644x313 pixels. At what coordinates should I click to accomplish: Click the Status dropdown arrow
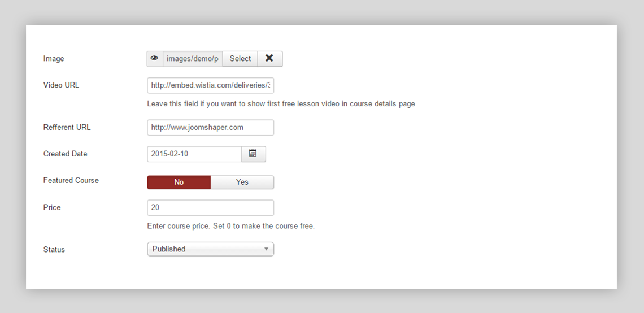point(266,249)
